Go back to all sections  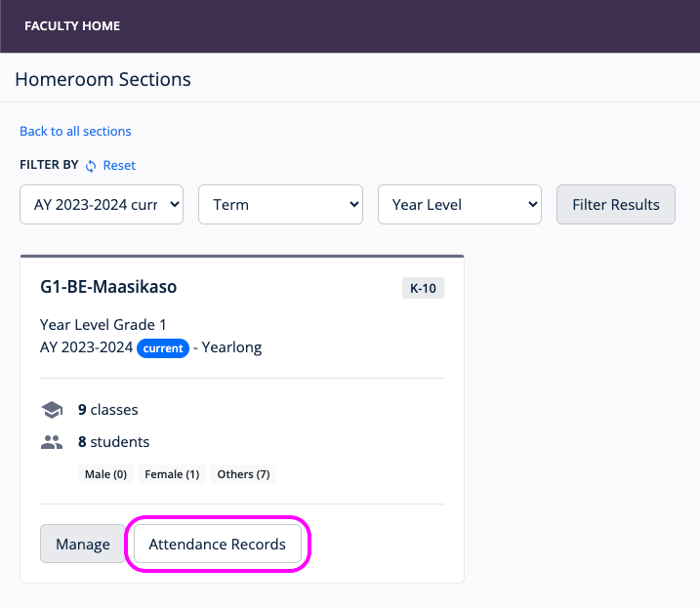point(75,131)
